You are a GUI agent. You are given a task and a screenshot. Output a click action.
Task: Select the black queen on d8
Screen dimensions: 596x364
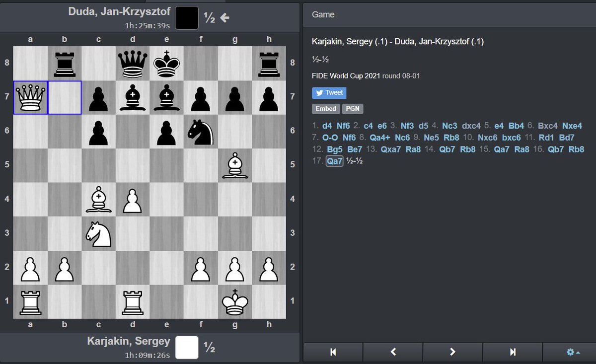133,64
